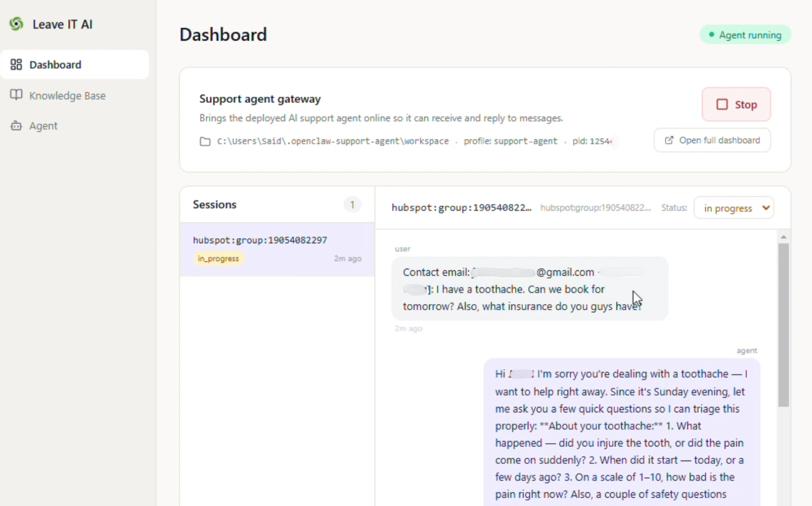
Task: Stop the support agent gateway
Action: point(736,104)
